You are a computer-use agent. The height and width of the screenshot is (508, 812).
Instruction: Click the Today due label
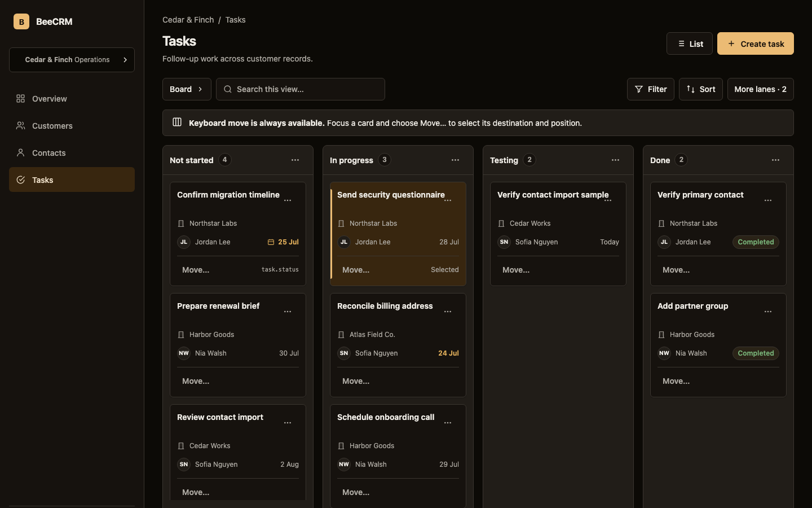610,242
